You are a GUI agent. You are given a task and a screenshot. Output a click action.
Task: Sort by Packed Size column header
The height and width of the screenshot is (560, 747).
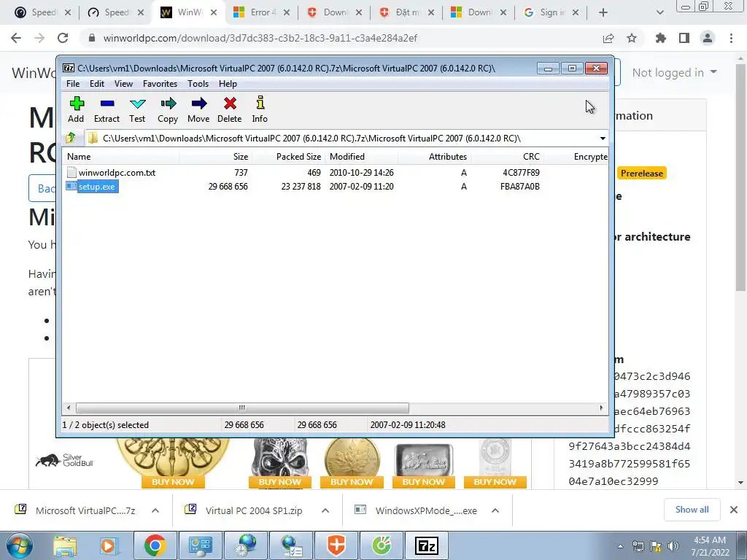pos(289,157)
